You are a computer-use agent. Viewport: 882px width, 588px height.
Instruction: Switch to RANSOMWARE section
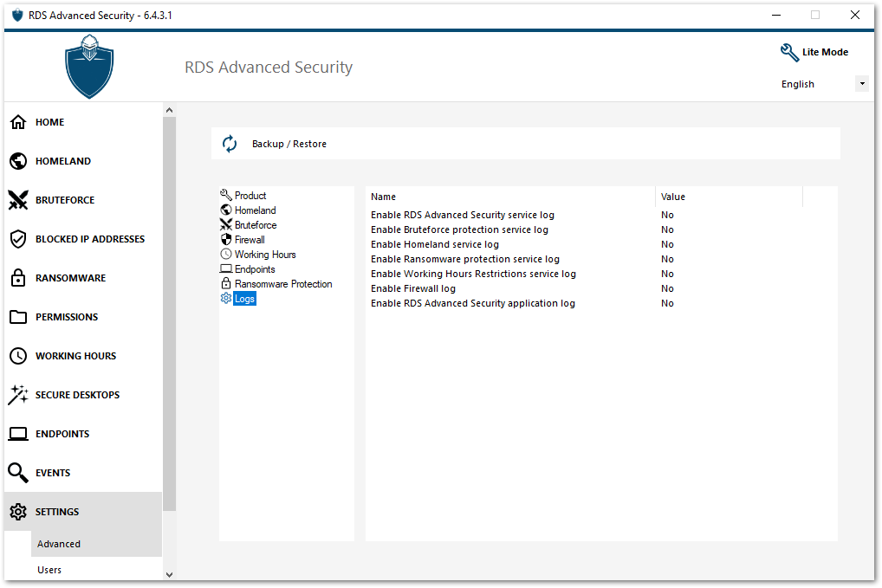(70, 278)
